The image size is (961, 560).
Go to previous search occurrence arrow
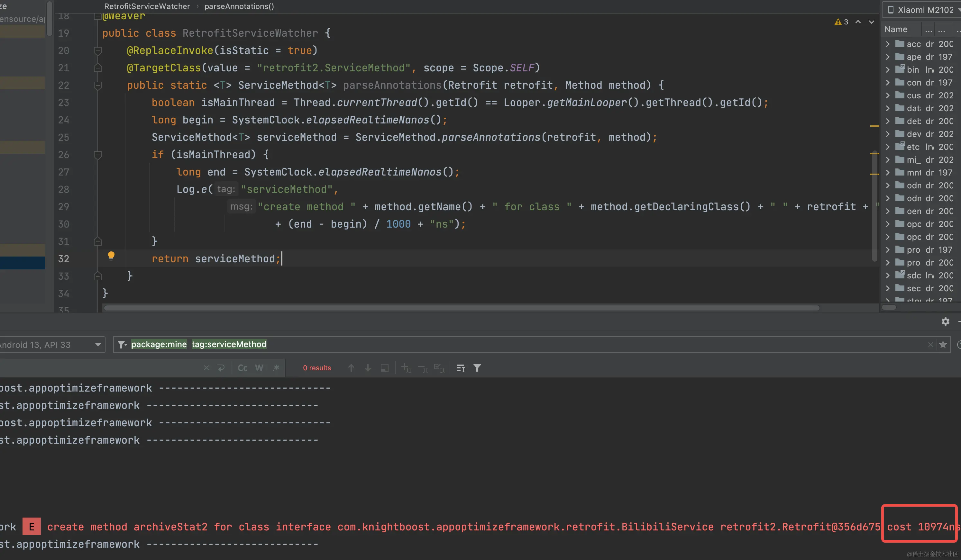click(x=351, y=368)
